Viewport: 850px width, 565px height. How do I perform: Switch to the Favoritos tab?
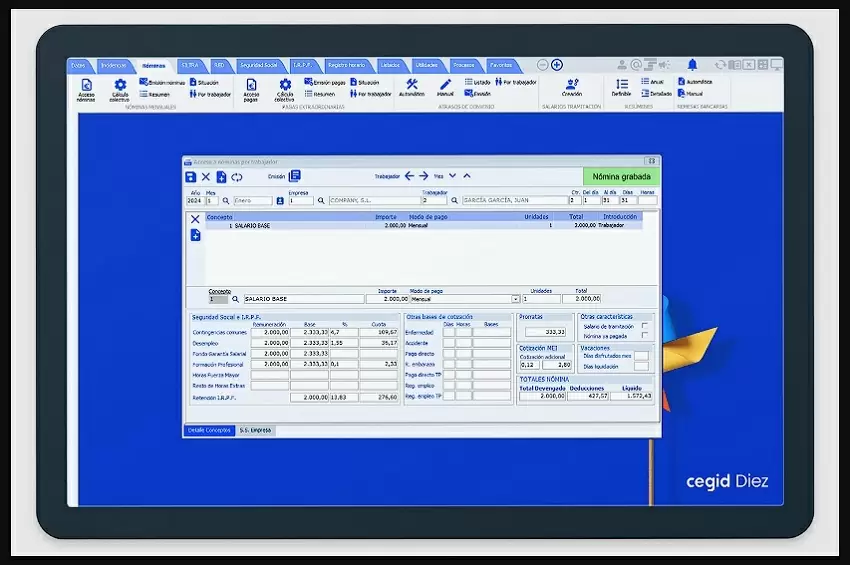click(x=501, y=65)
